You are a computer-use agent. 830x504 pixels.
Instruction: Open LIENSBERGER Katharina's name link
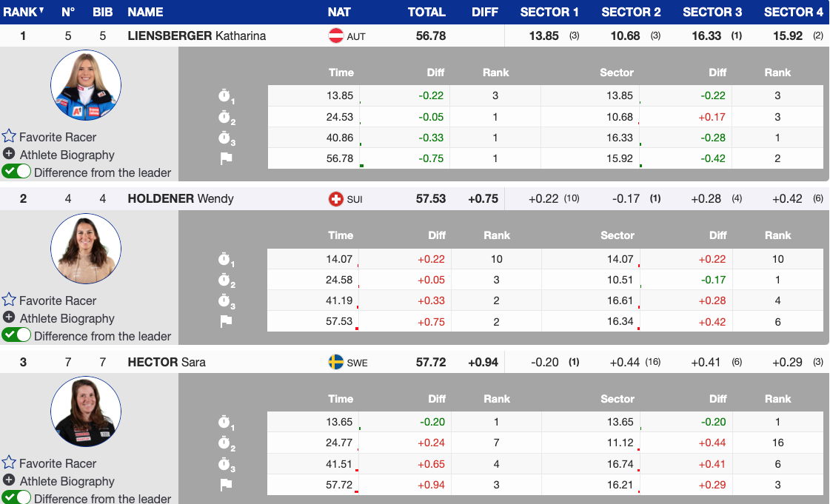coord(196,36)
